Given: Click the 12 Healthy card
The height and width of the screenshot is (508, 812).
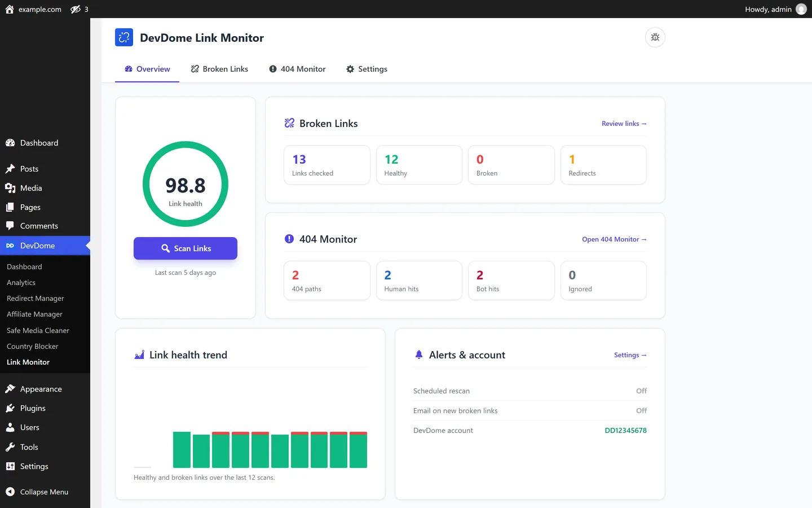Looking at the screenshot, I should pyautogui.click(x=419, y=165).
